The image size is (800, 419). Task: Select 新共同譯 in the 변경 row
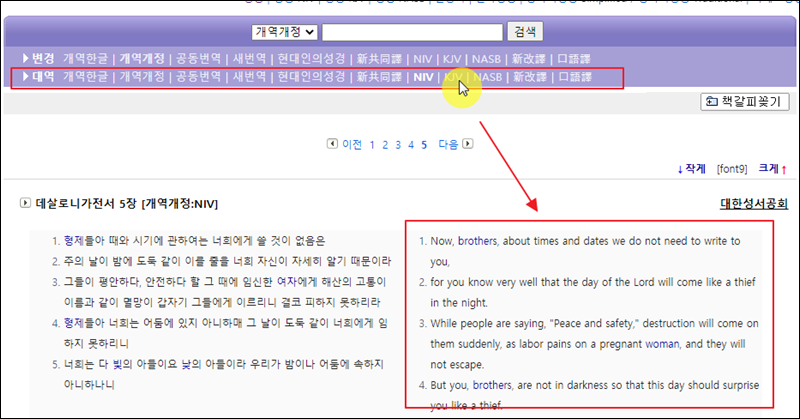(379, 59)
